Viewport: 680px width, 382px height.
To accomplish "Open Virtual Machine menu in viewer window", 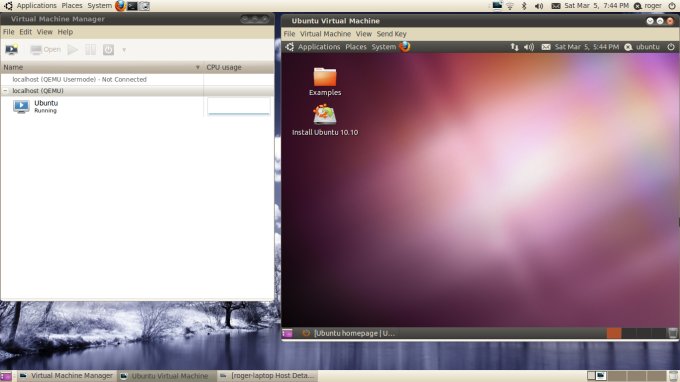I will (x=325, y=34).
